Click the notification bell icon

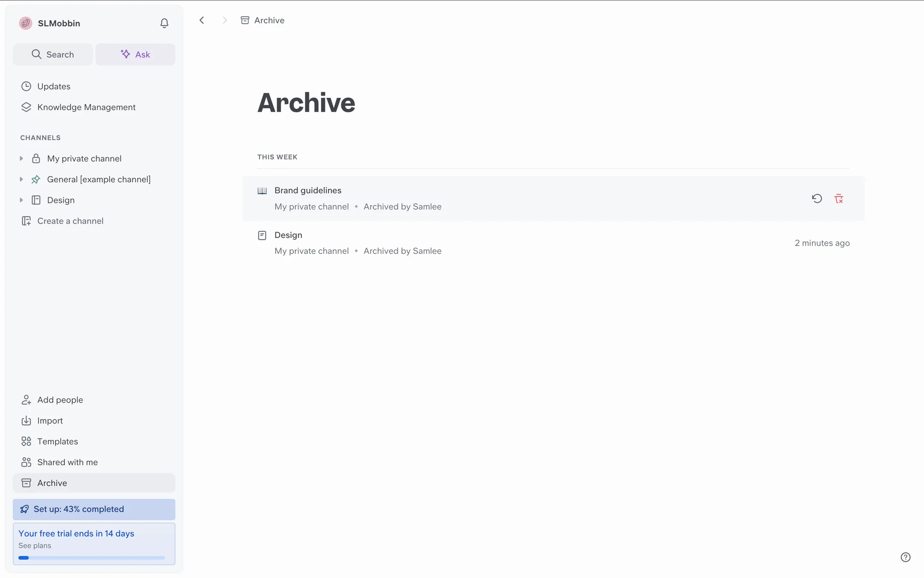point(164,23)
